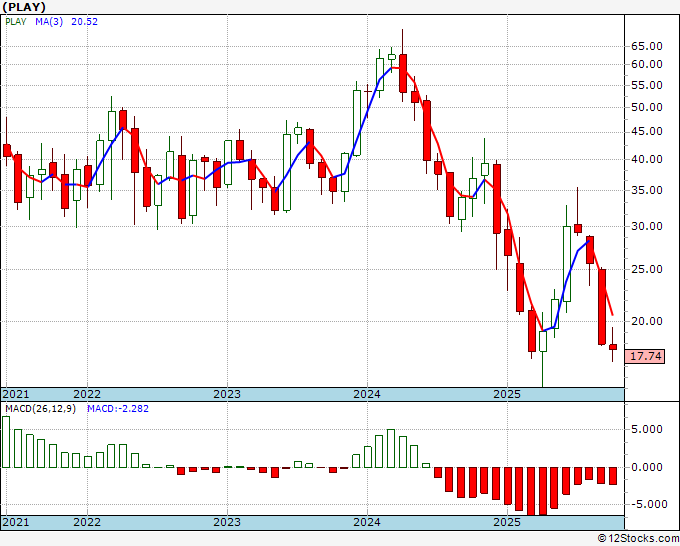
Task: Click the current price tag 17.74
Action: pos(645,356)
